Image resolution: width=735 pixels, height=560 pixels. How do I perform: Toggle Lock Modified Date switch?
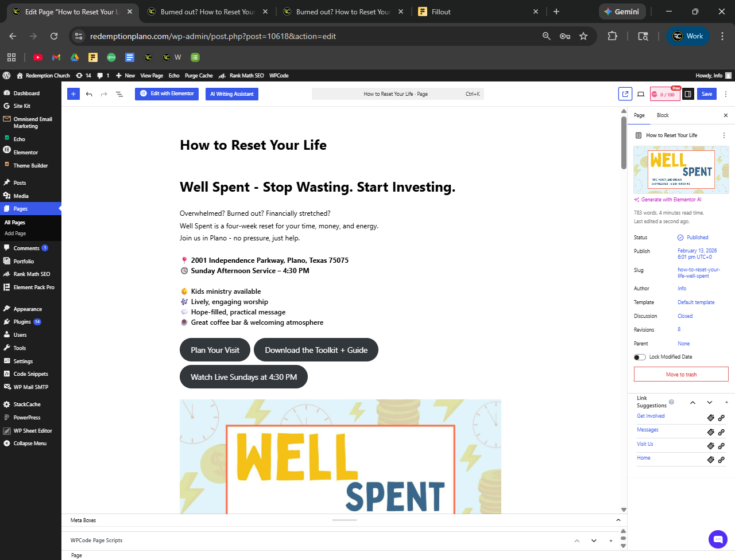coord(640,357)
